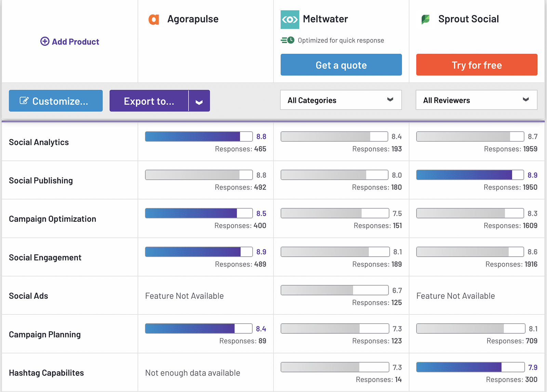Click Agorapulse Social Analytics rating bar
Screen dimensions: 547x392
tap(199, 136)
